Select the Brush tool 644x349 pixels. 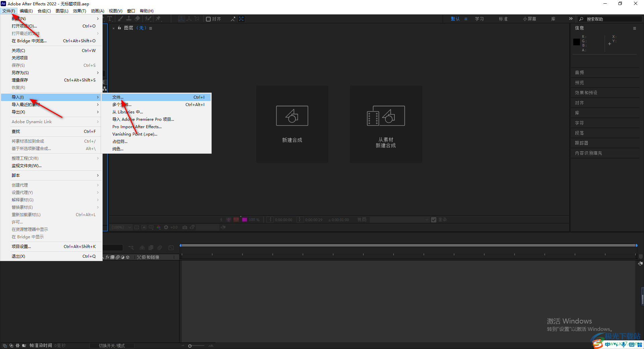coord(120,19)
